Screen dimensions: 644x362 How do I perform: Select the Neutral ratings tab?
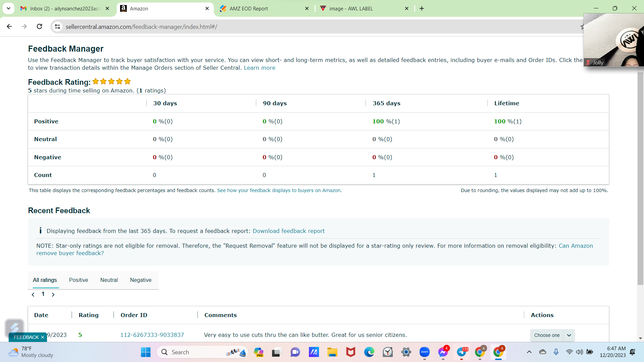(x=109, y=280)
